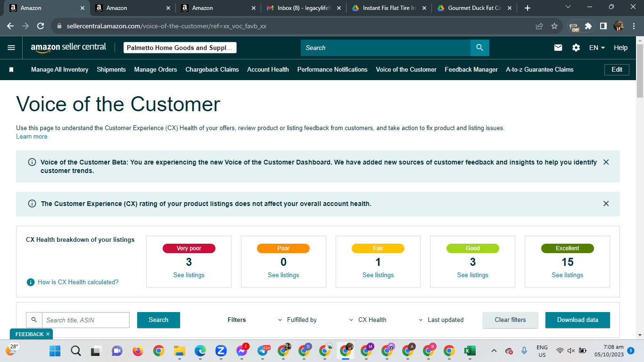The width and height of the screenshot is (644, 362).
Task: Dismiss the Voice of the Customer Beta banner
Action: pyautogui.click(x=606, y=162)
